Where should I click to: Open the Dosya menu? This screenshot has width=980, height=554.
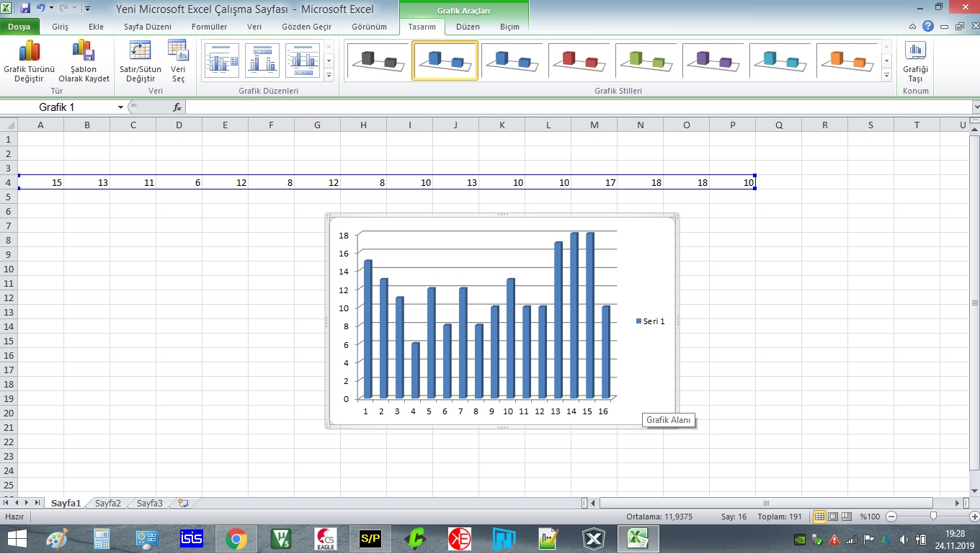click(19, 27)
